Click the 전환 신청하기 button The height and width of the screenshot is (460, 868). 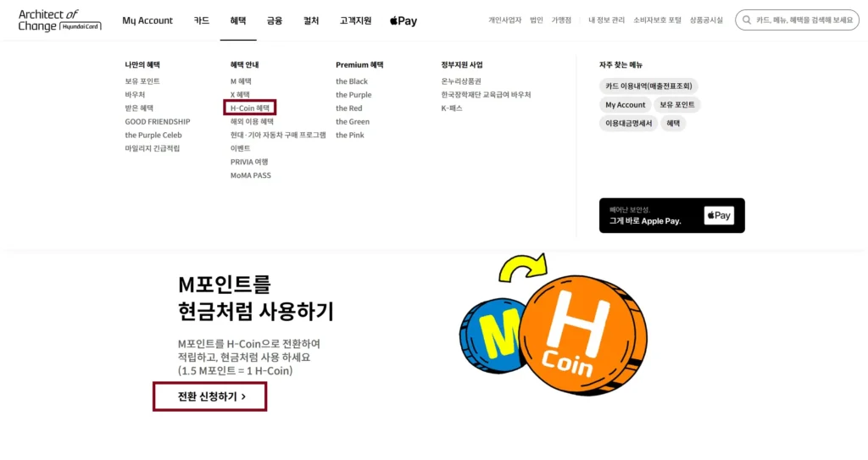pos(210,396)
